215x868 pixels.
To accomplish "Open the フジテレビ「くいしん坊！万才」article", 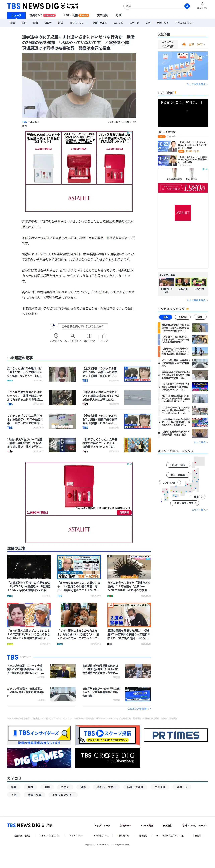I will click(41, 421).
